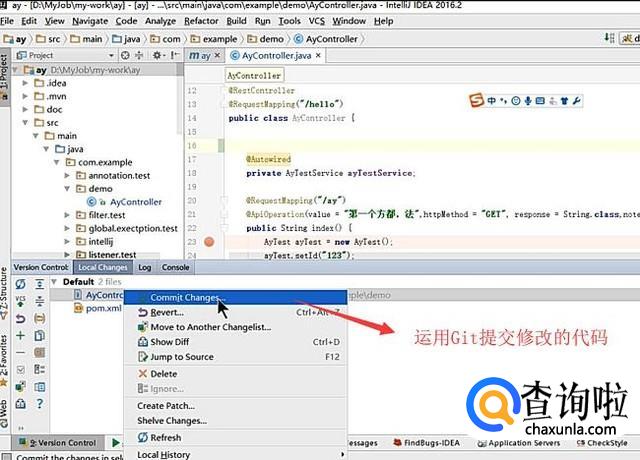Open the Application Servers tool window
The width and height of the screenshot is (640, 460).
(x=518, y=442)
